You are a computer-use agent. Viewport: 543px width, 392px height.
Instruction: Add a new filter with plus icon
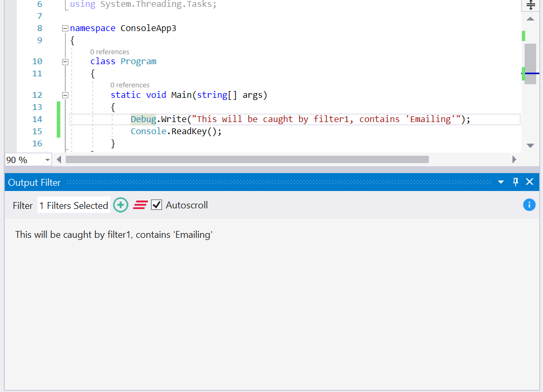click(120, 205)
